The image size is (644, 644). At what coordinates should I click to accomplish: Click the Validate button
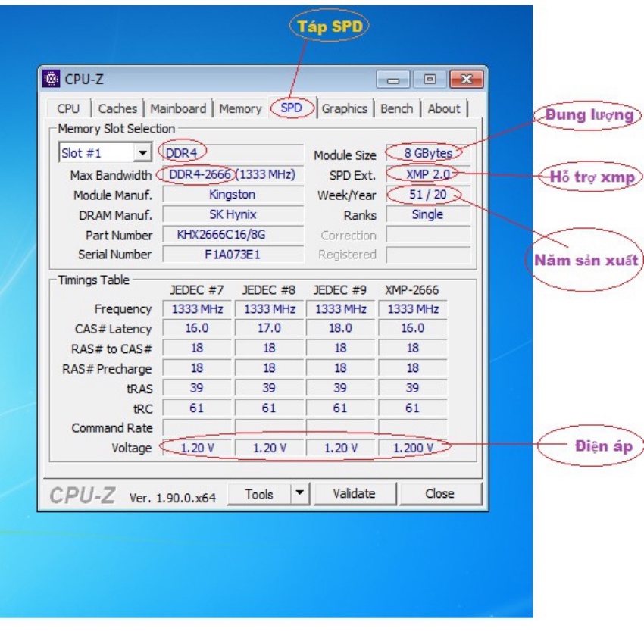tap(355, 494)
